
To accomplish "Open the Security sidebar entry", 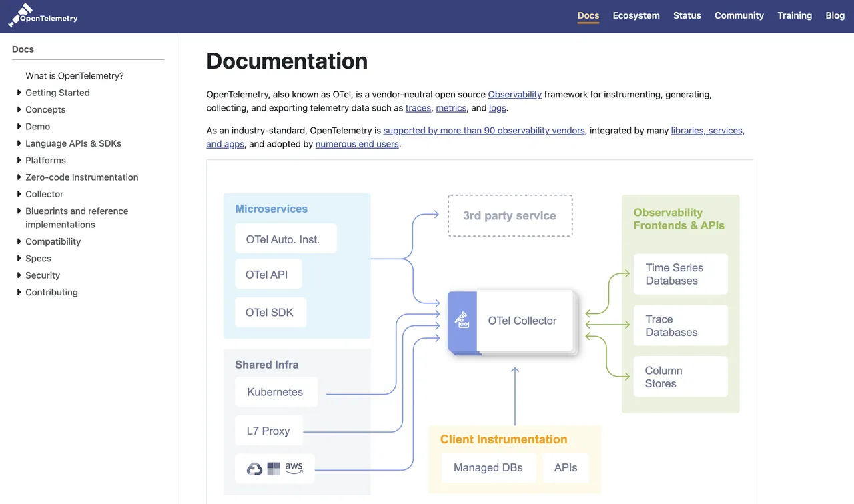I will pos(43,275).
